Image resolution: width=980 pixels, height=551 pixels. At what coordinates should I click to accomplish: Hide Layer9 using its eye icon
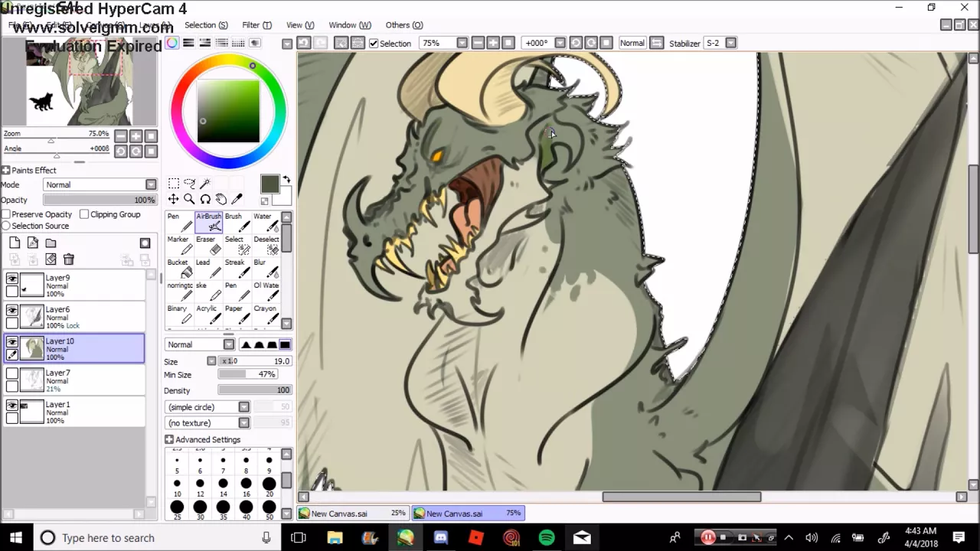coord(12,279)
